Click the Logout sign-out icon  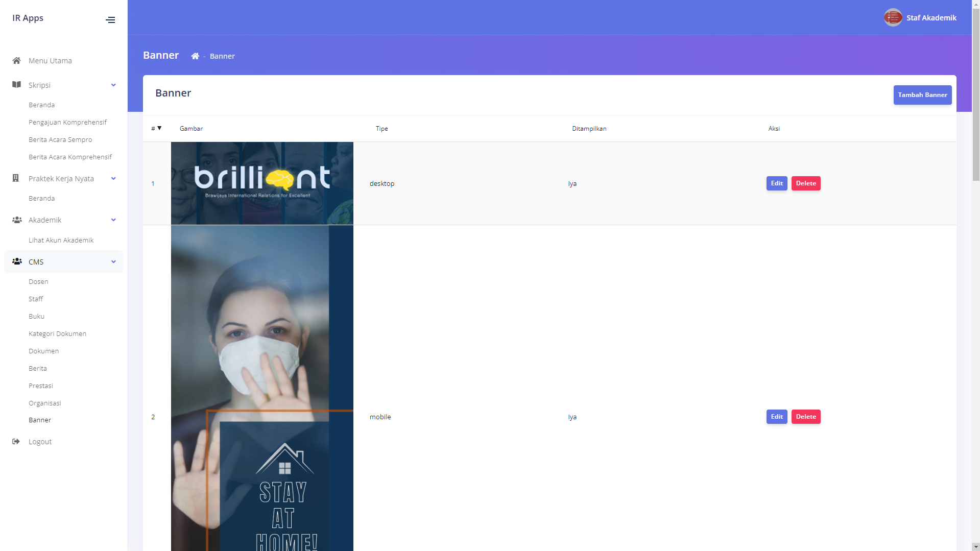point(16,441)
